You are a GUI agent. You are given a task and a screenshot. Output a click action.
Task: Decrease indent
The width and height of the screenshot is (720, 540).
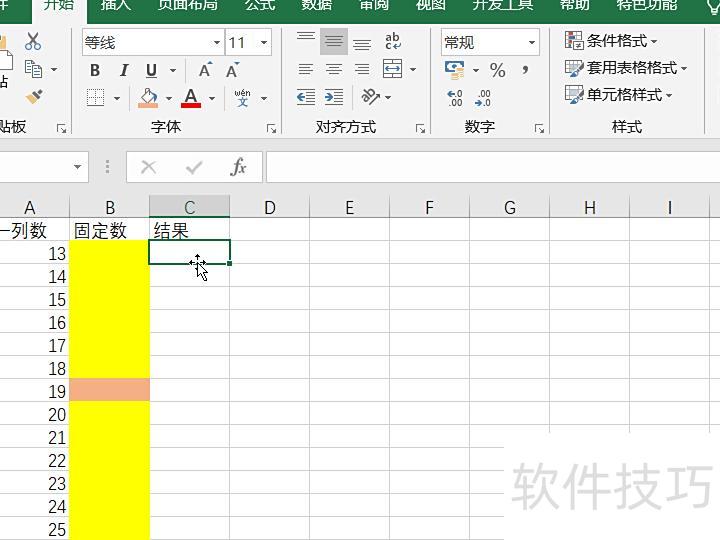tap(306, 97)
